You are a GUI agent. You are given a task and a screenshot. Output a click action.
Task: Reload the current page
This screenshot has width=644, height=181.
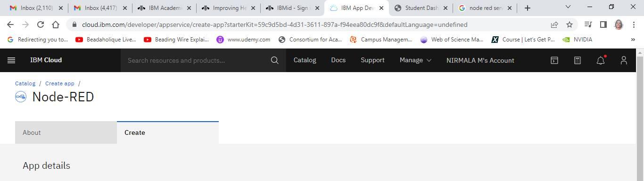41,25
